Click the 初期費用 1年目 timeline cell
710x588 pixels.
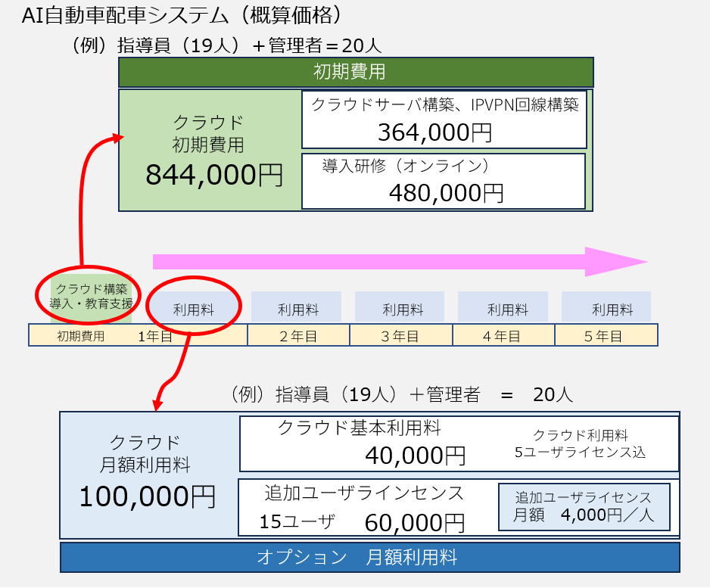click(x=138, y=335)
